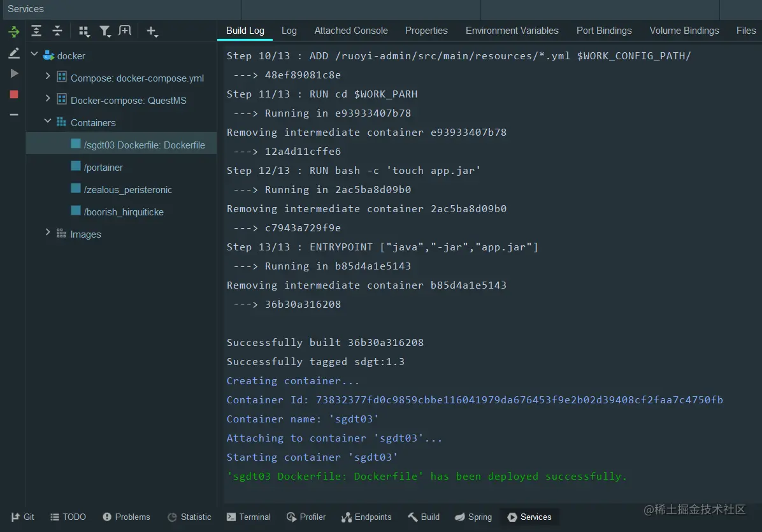The image size is (762, 532).
Task: Click 'Step 10/13 : ADD' log line
Action: [x=459, y=56]
